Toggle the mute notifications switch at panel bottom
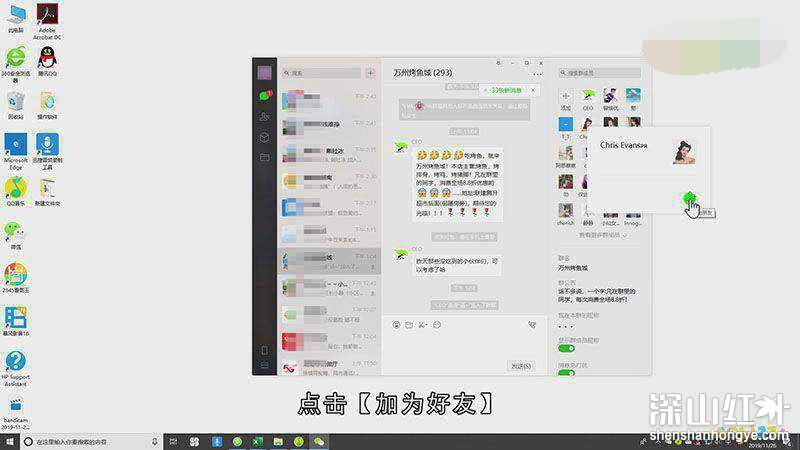800x450 pixels. (x=568, y=373)
